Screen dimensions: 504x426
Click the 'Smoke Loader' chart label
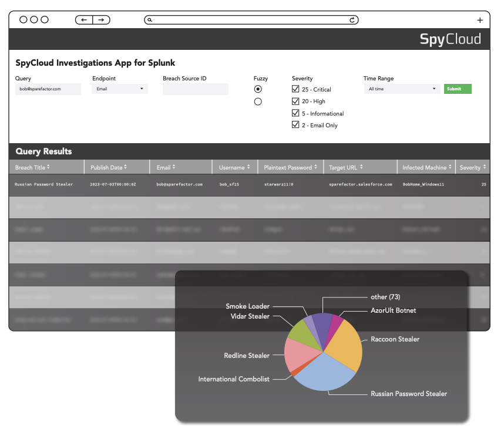247,306
